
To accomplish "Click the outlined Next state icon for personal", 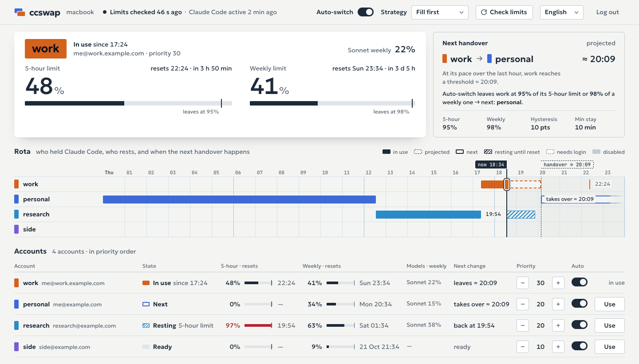I will coord(146,304).
